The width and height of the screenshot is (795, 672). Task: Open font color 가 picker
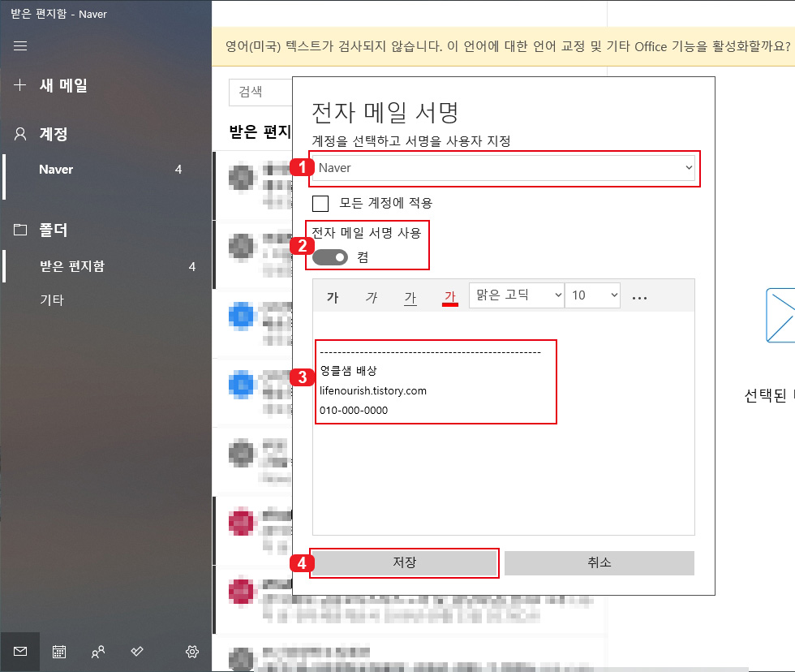click(x=450, y=297)
